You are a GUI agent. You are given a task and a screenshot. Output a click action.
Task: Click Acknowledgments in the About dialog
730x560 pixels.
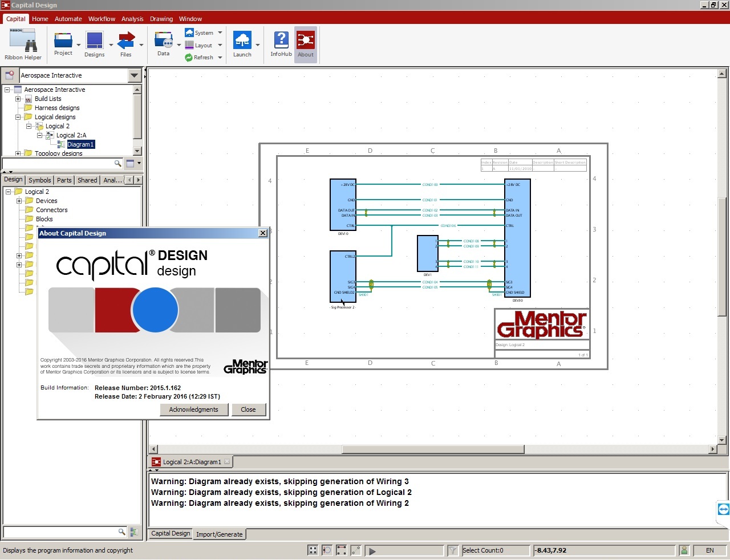coord(193,409)
